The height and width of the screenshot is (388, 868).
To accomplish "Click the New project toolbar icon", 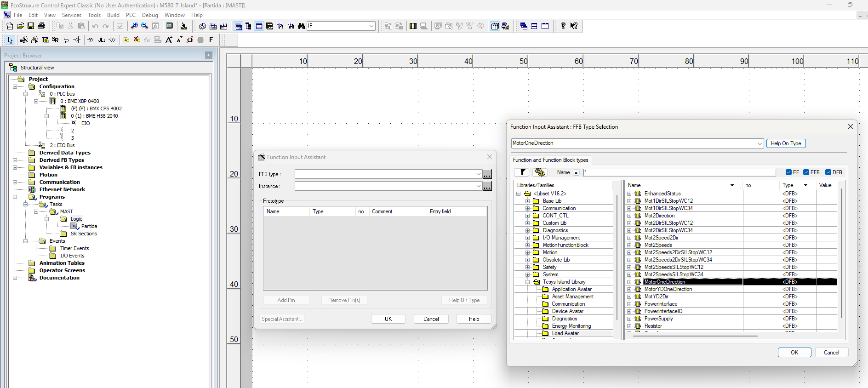I will point(10,26).
